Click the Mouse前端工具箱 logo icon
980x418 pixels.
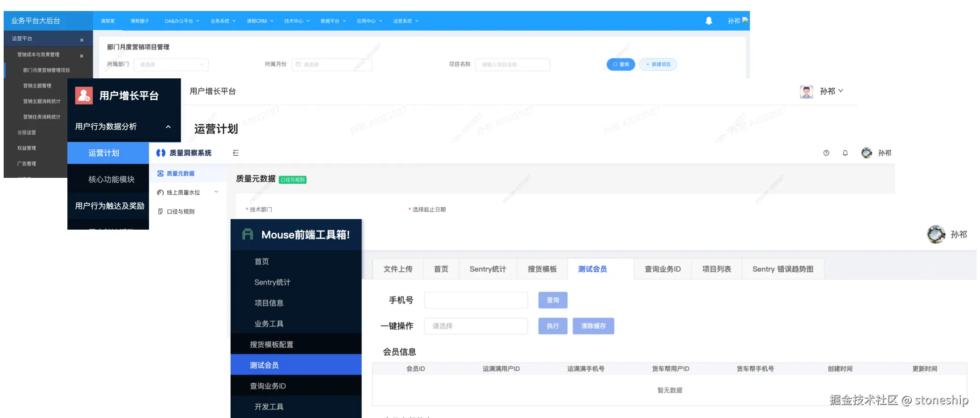point(248,234)
